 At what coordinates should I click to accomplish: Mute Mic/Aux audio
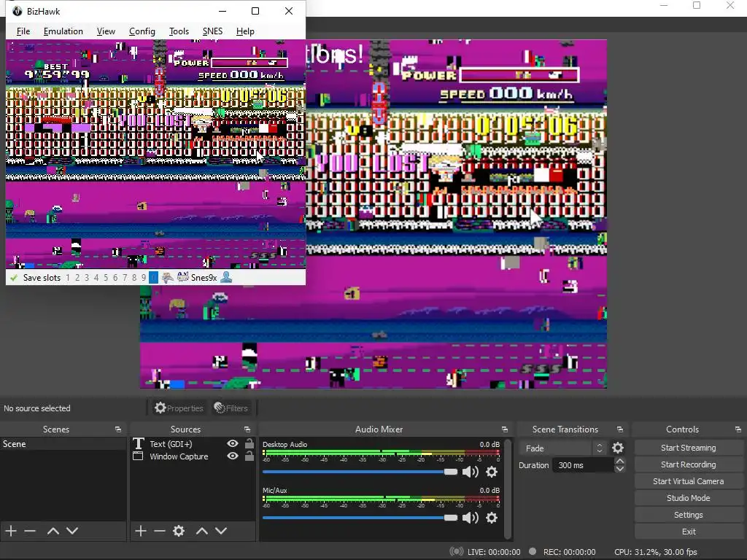(x=471, y=518)
